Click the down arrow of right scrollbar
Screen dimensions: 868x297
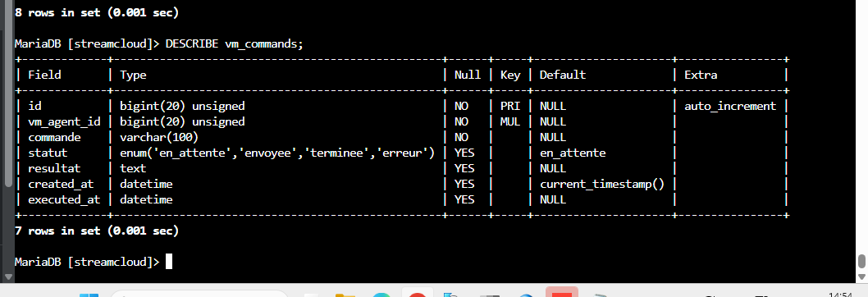pyautogui.click(x=861, y=276)
